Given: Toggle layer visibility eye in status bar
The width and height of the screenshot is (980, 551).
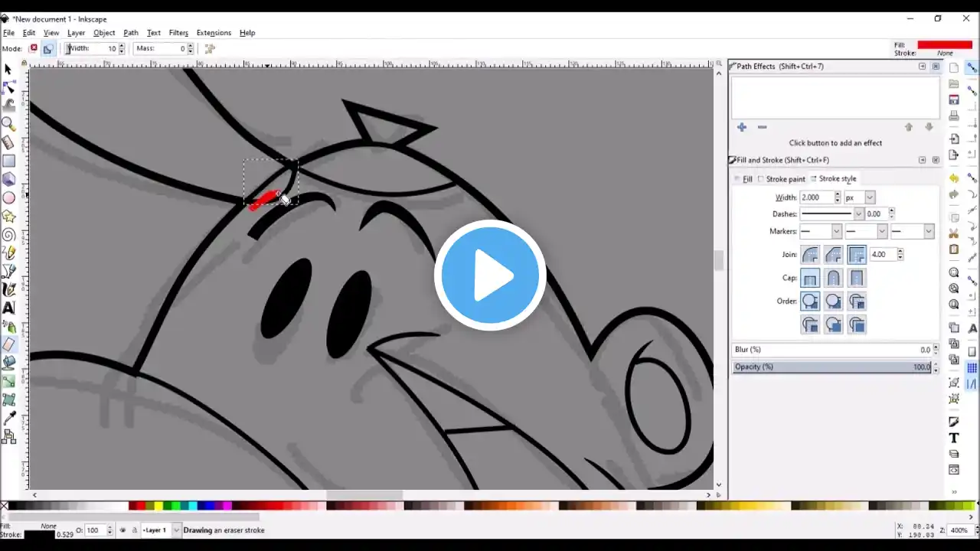Looking at the screenshot, I should (x=122, y=530).
